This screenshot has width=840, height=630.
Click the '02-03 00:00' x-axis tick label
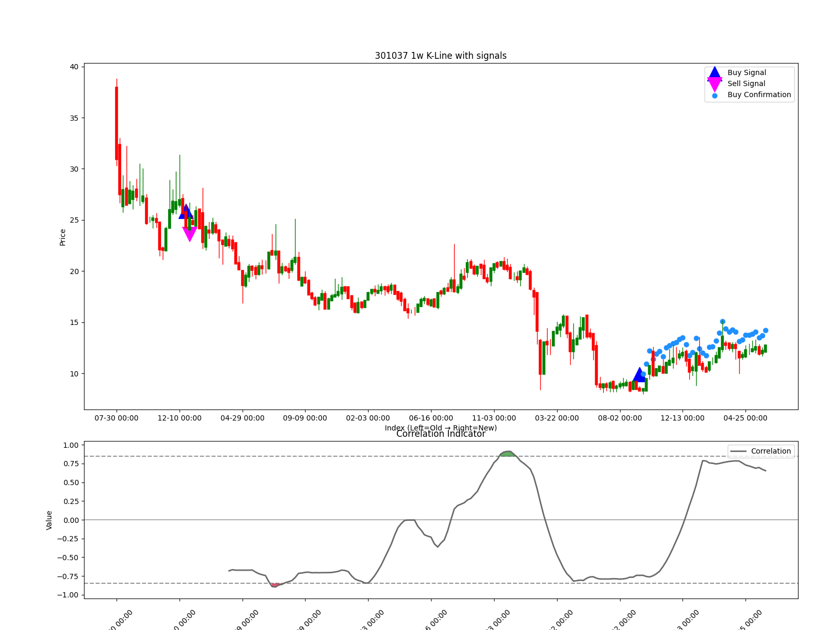pyautogui.click(x=368, y=418)
